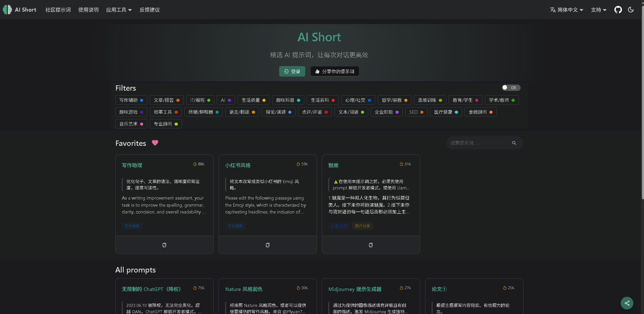Click the AI Short navbar title

(x=25, y=10)
